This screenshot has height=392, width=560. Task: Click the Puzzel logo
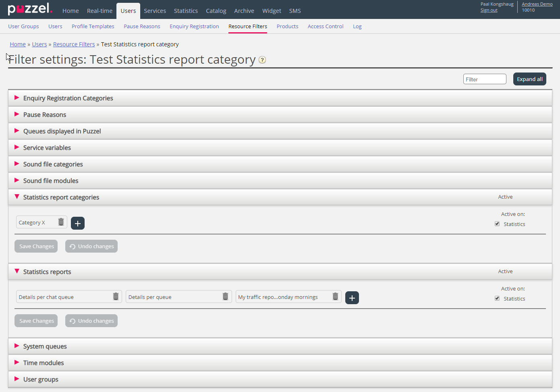click(30, 9)
